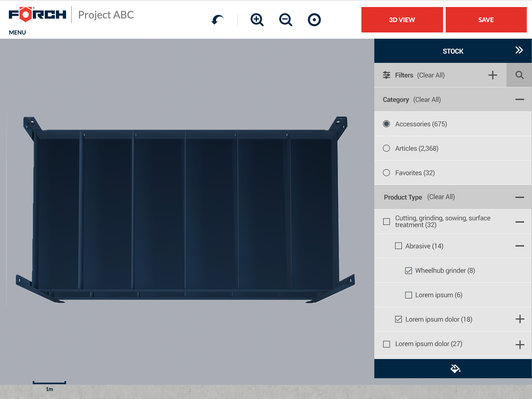This screenshot has height=399, width=532.
Task: Uncheck the Wheelhub grinder (8) checkbox
Action: click(408, 271)
